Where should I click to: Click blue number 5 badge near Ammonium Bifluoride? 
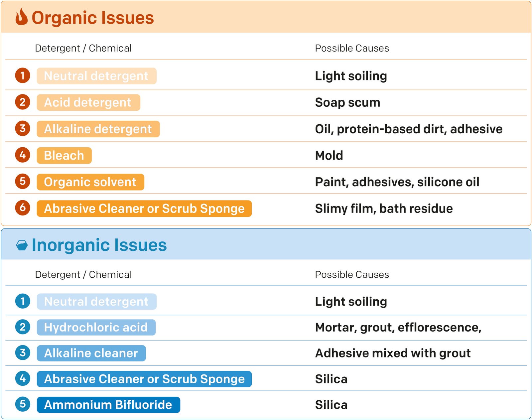pyautogui.click(x=23, y=404)
